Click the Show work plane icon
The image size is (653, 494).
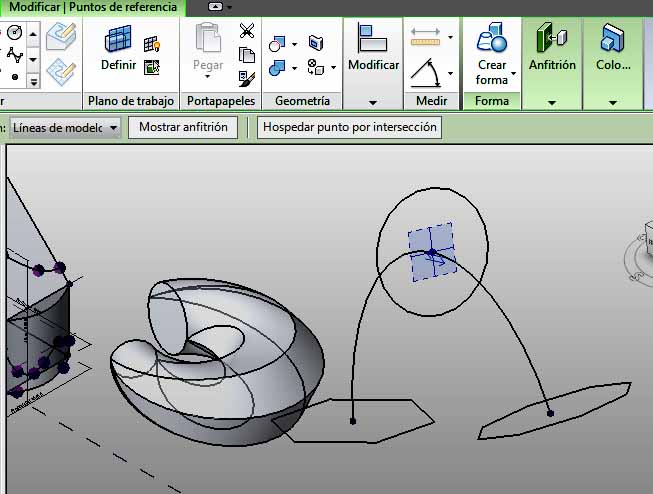coord(152,45)
